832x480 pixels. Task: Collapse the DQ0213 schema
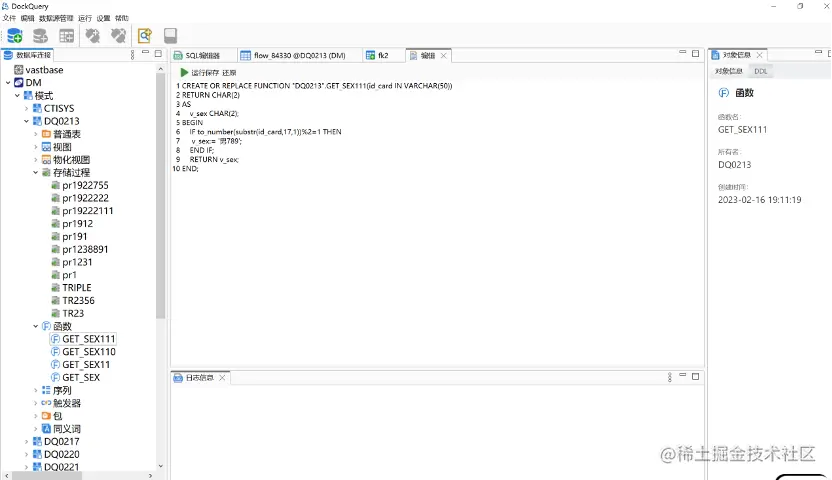click(26, 121)
